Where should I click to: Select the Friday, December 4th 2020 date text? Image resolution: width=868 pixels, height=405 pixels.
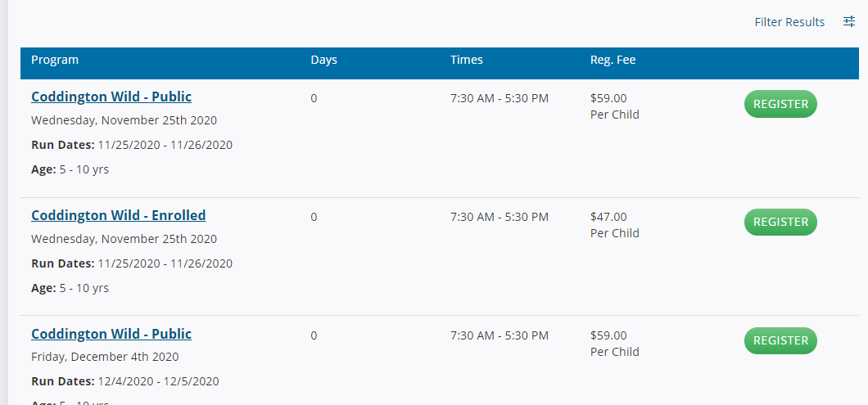pos(105,357)
